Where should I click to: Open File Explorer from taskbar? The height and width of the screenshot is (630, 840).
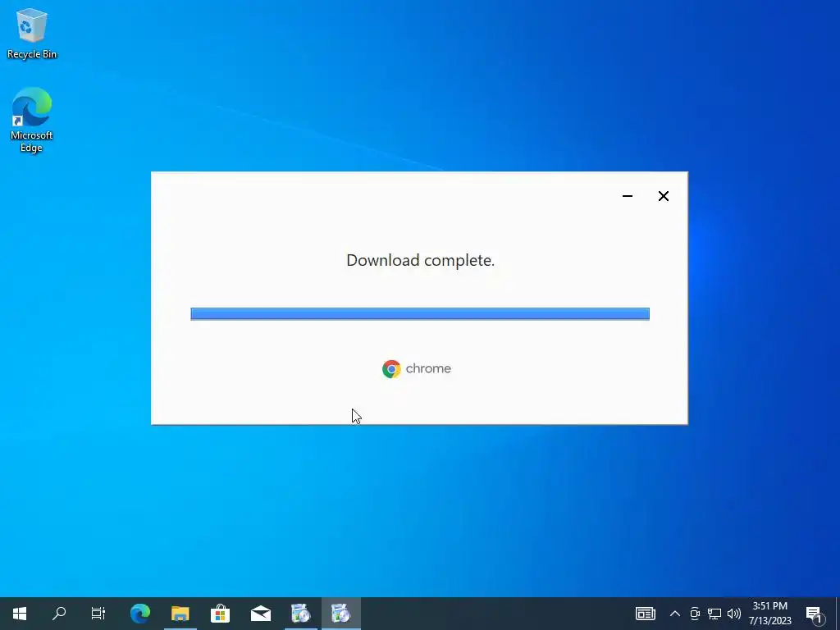coord(180,614)
